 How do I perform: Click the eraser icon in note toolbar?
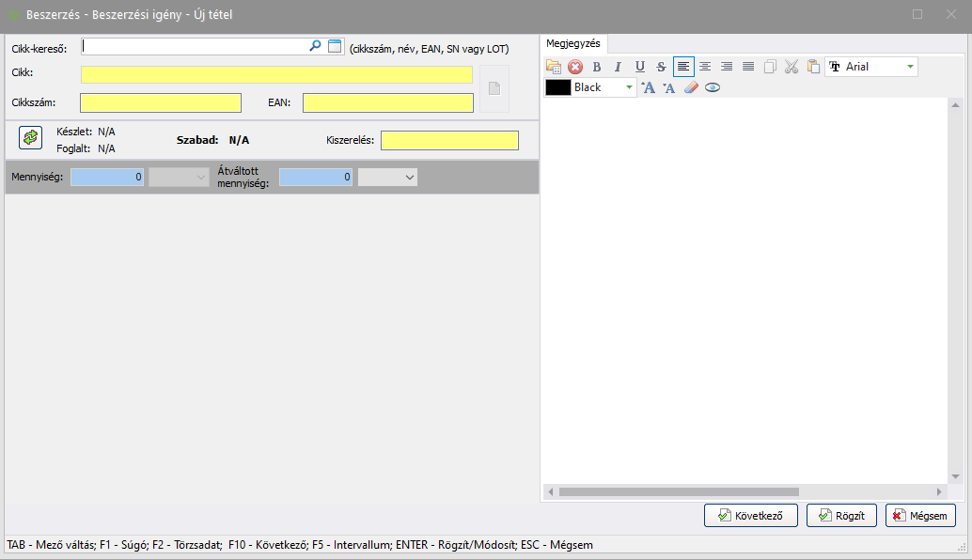(691, 87)
